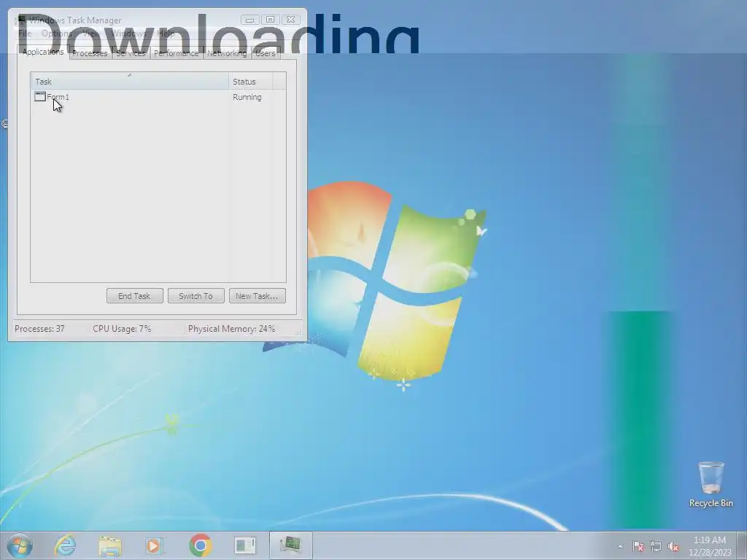Click the Windows Task Manager title icon
This screenshot has height=560, width=747.
20,20
